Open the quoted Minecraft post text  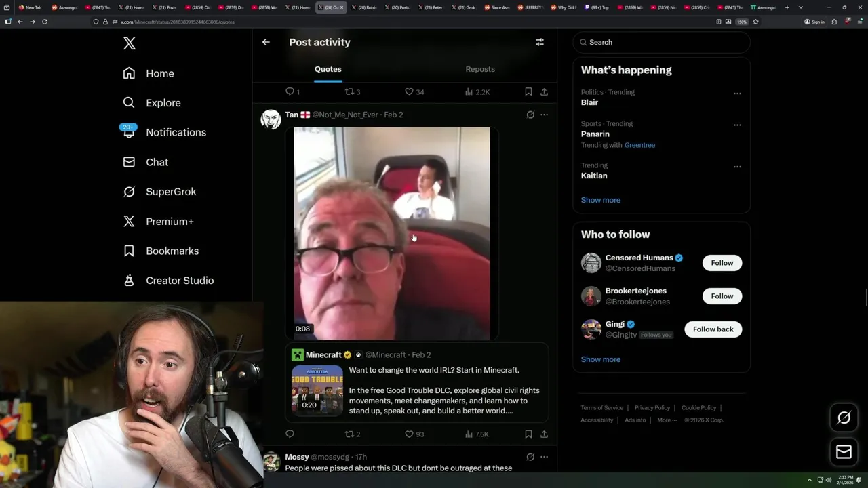[444, 390]
